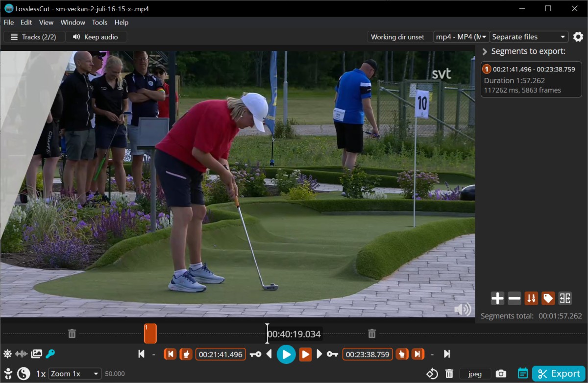This screenshot has height=383, width=588.
Task: Add a new segment with plus icon
Action: tap(497, 298)
